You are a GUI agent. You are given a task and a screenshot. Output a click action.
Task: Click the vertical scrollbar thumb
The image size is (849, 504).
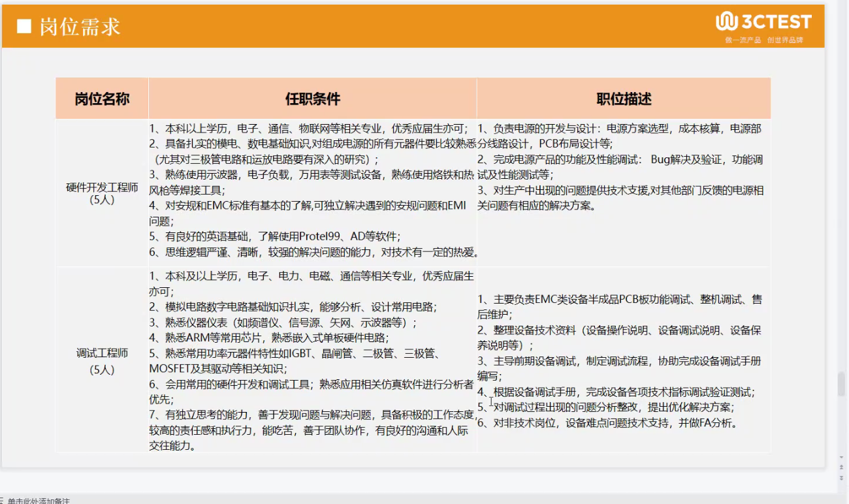click(x=841, y=382)
